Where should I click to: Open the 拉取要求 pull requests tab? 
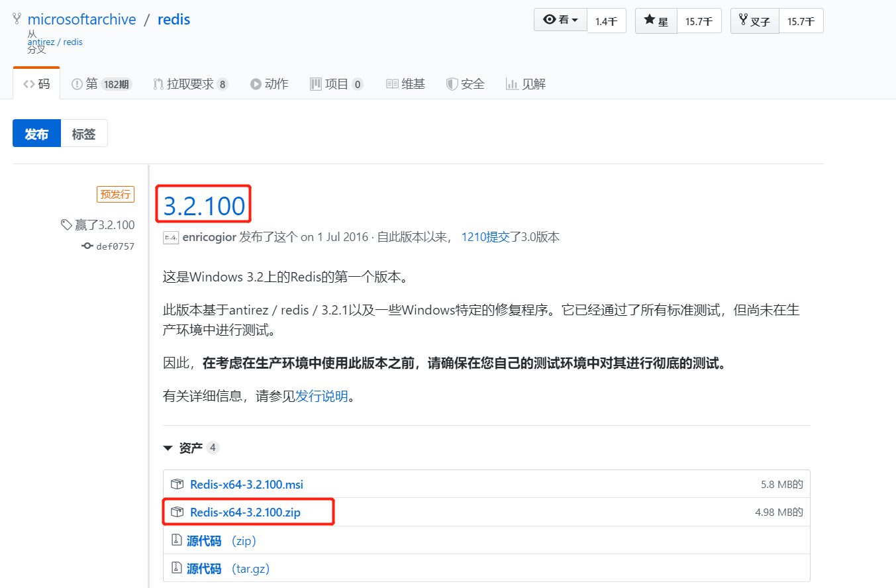pyautogui.click(x=190, y=83)
